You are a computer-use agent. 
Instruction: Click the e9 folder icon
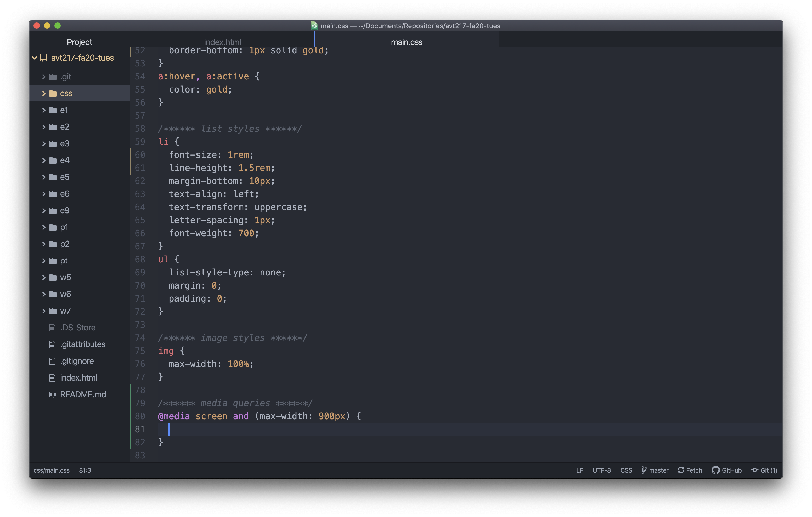click(x=53, y=211)
